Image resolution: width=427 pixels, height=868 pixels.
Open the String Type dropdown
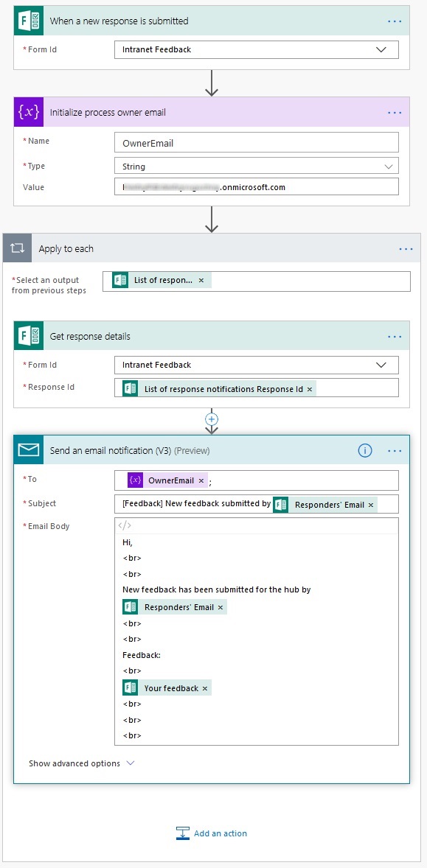257,166
